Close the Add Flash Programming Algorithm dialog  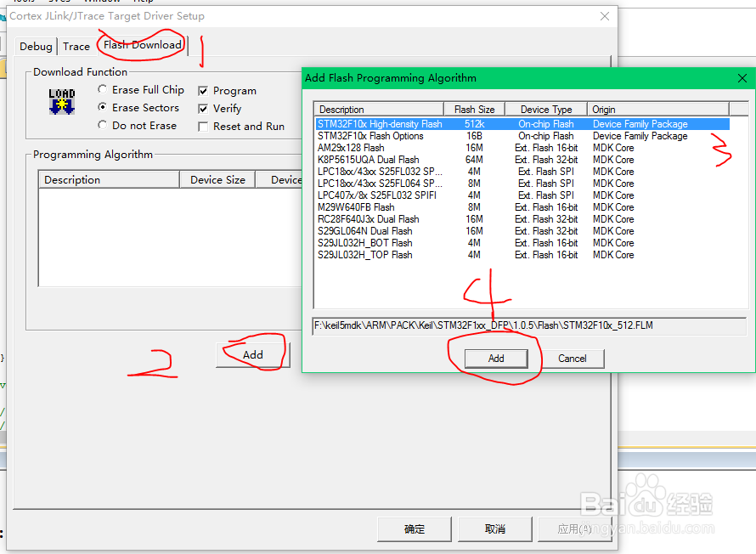point(742,78)
